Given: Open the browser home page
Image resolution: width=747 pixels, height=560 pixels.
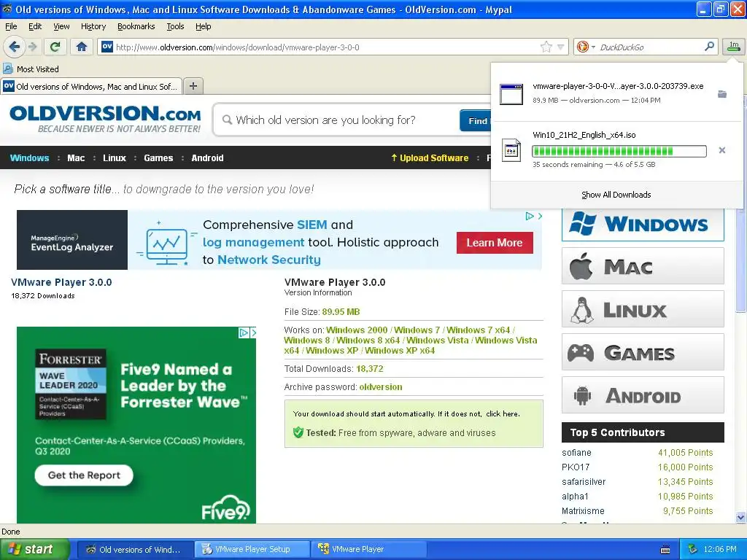Looking at the screenshot, I should [82, 47].
